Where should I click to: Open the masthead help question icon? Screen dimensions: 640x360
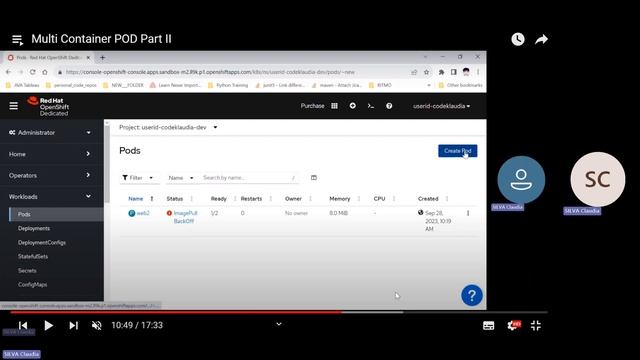pyautogui.click(x=389, y=106)
